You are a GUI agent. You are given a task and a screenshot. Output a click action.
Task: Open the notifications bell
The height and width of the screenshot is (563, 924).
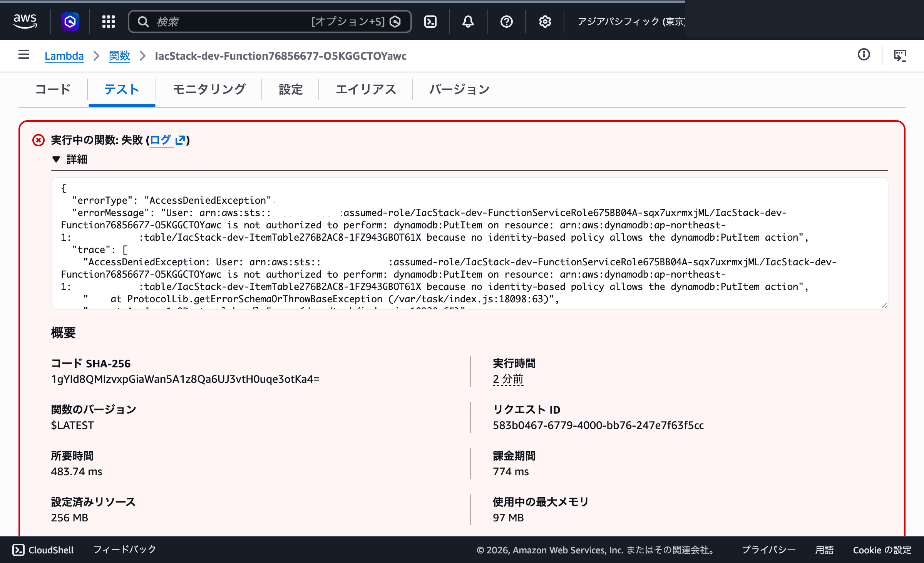click(x=468, y=22)
